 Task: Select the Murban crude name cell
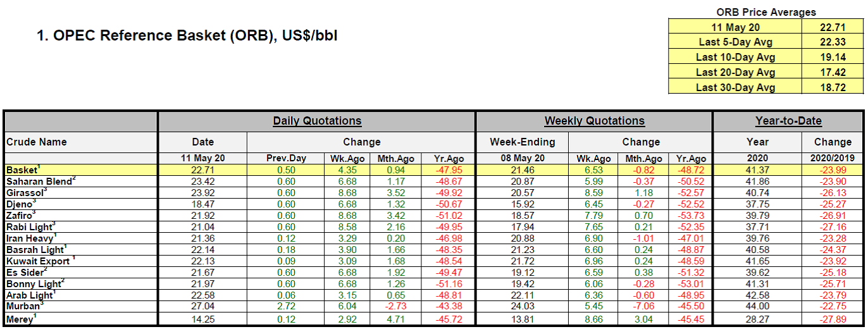(24, 306)
